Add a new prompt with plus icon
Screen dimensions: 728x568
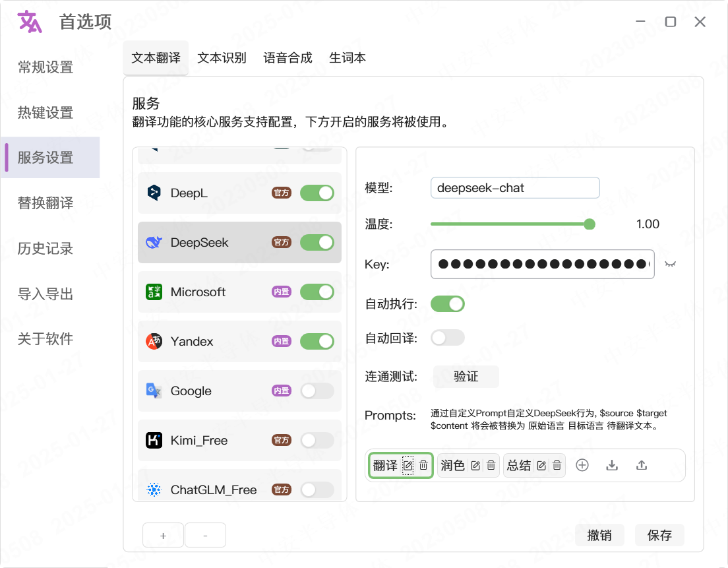click(582, 465)
